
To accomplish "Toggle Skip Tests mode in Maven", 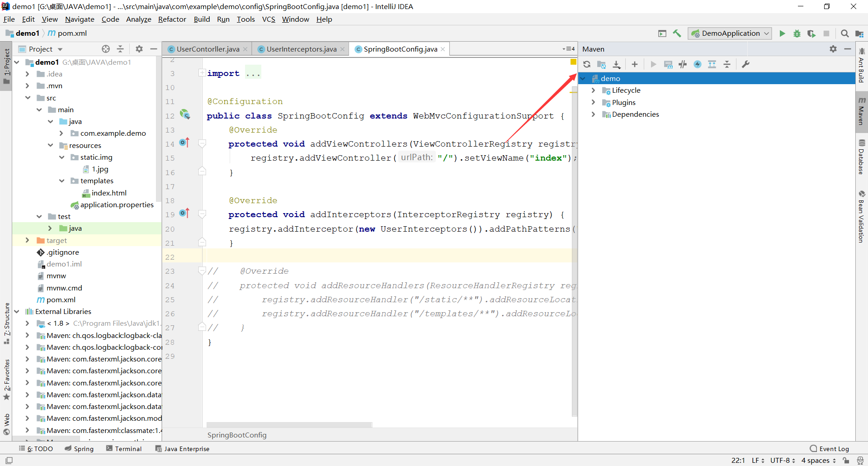I will click(698, 64).
